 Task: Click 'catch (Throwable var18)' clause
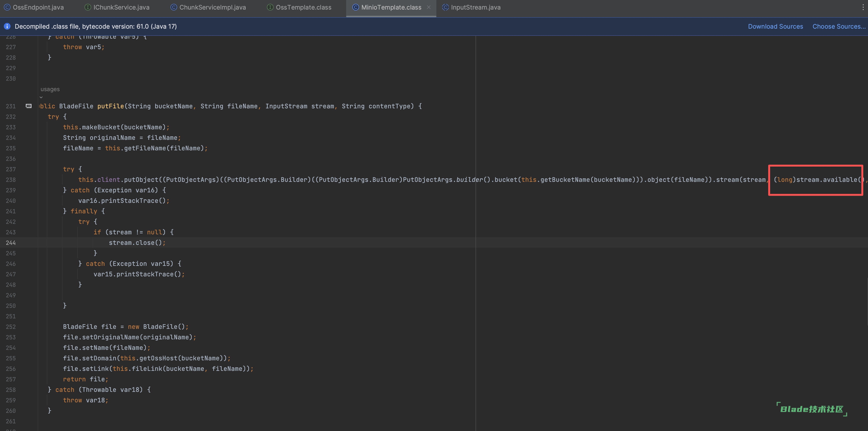99,389
